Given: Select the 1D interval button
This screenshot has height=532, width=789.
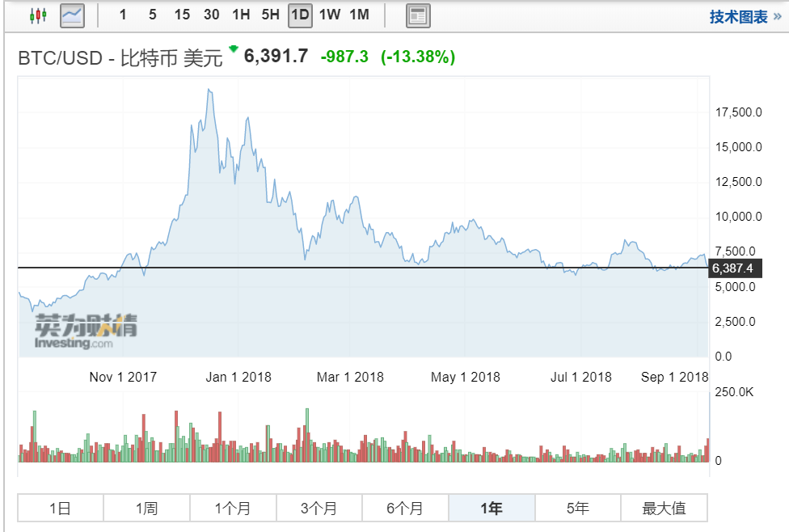Looking at the screenshot, I should click(x=300, y=15).
